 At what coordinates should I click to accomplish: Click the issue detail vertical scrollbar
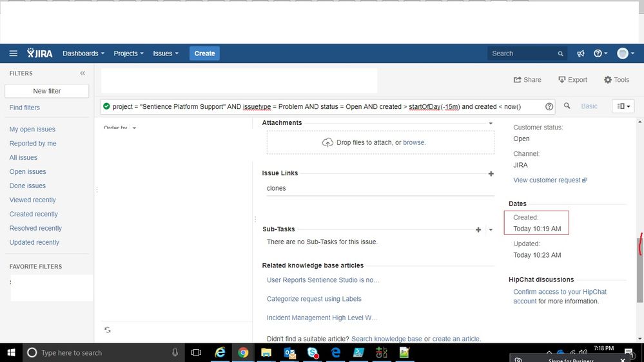pyautogui.click(x=639, y=269)
